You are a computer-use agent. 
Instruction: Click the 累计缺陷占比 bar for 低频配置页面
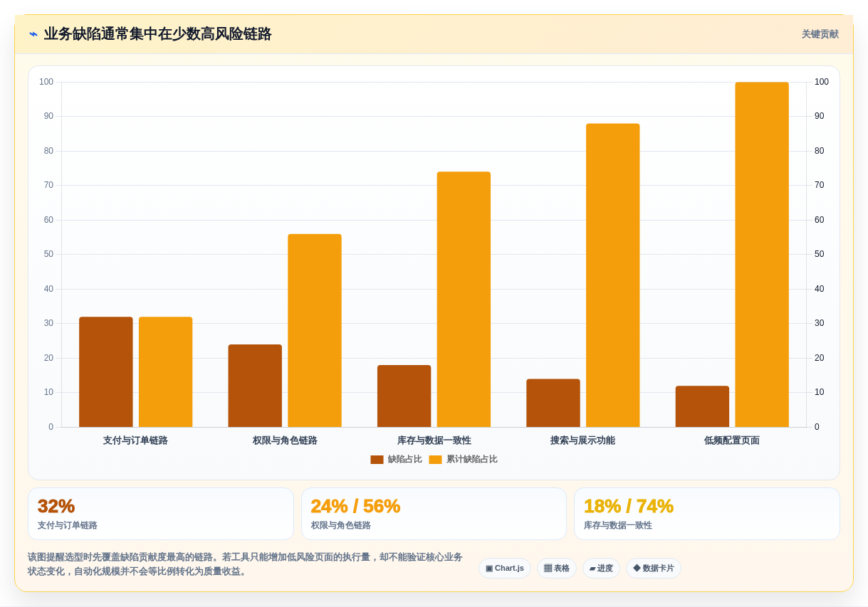[762, 255]
